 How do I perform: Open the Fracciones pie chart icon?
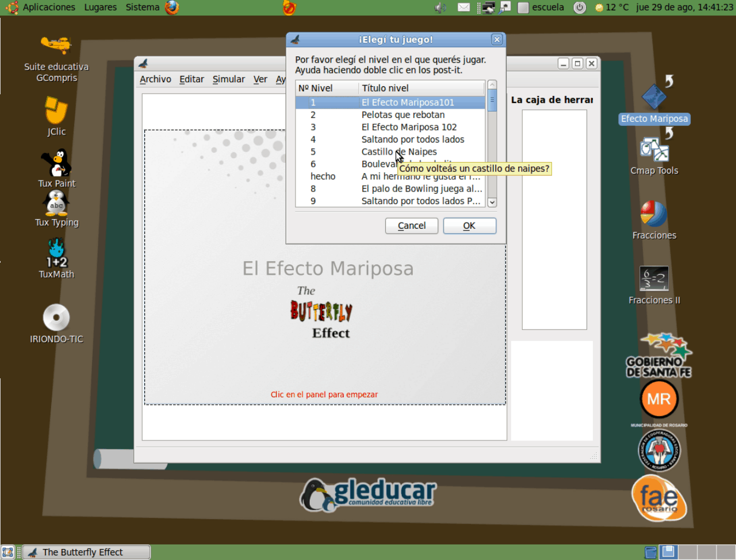pos(654,214)
